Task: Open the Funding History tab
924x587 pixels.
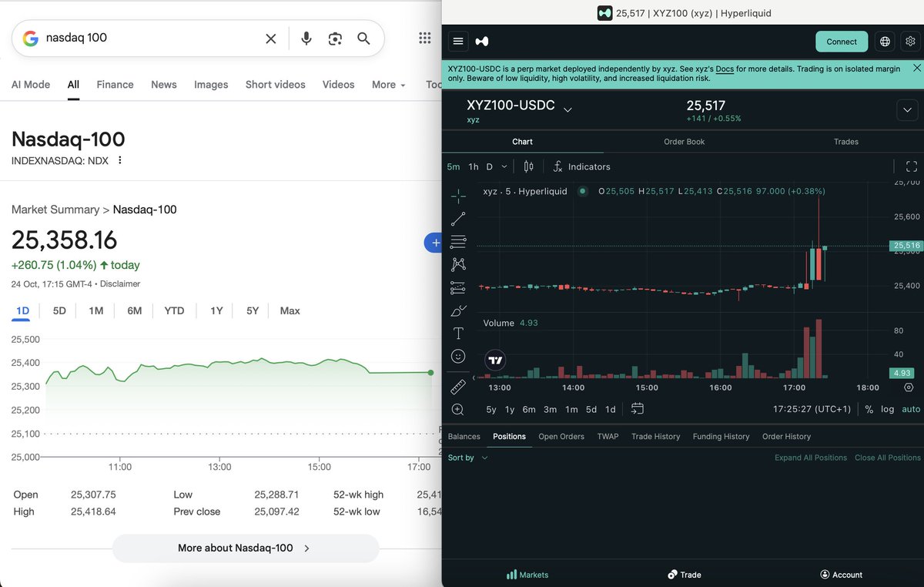Action: [721, 436]
